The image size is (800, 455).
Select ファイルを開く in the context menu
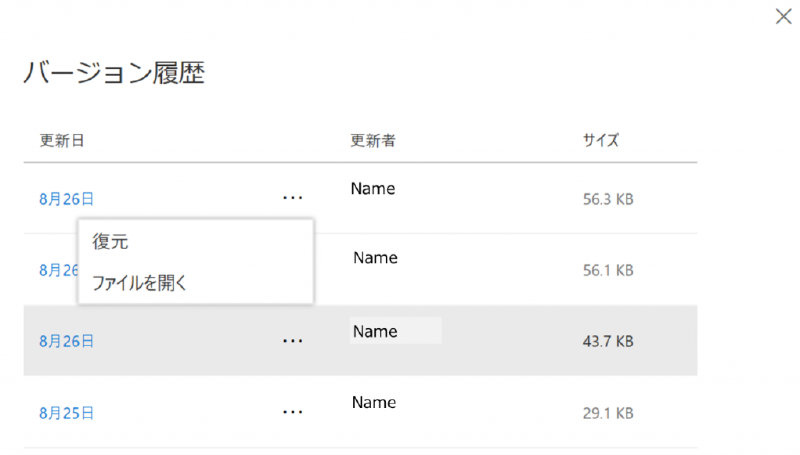point(140,283)
